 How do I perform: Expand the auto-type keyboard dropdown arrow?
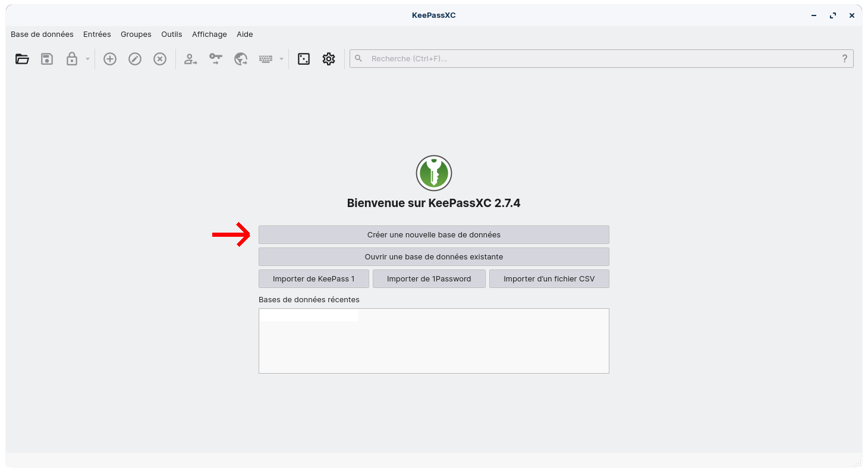click(x=281, y=59)
